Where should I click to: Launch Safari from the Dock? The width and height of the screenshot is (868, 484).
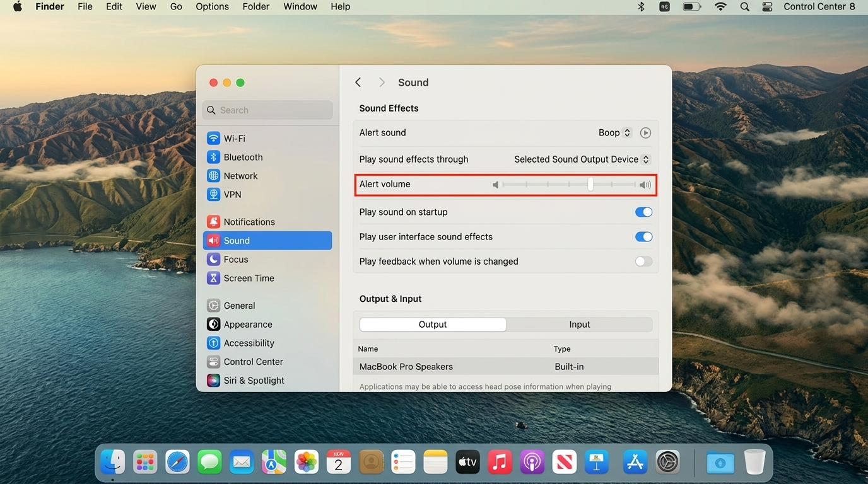(x=178, y=462)
